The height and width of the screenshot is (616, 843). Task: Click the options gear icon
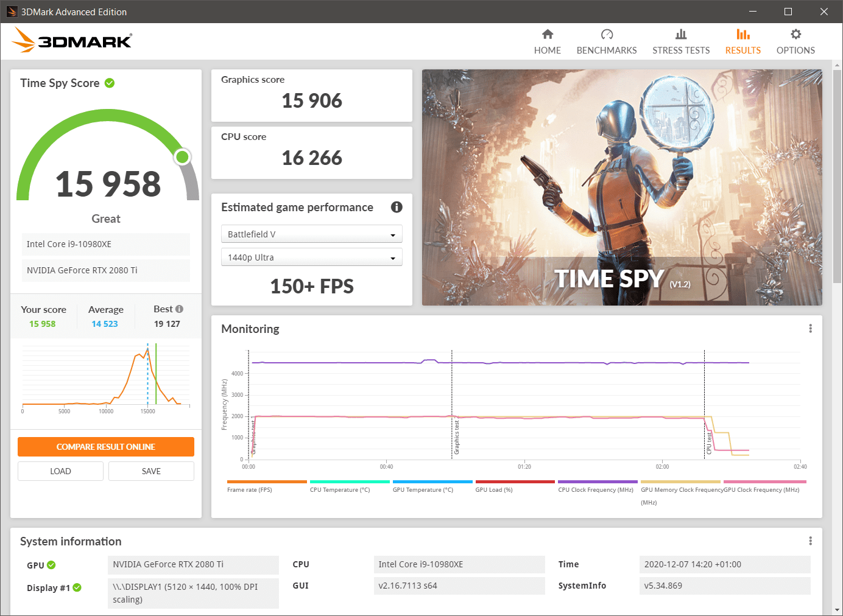tap(795, 34)
